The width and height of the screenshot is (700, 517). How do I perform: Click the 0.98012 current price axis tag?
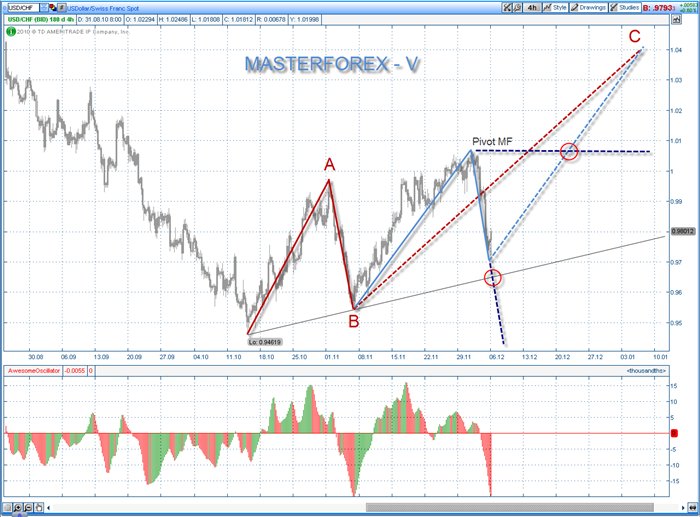click(683, 231)
